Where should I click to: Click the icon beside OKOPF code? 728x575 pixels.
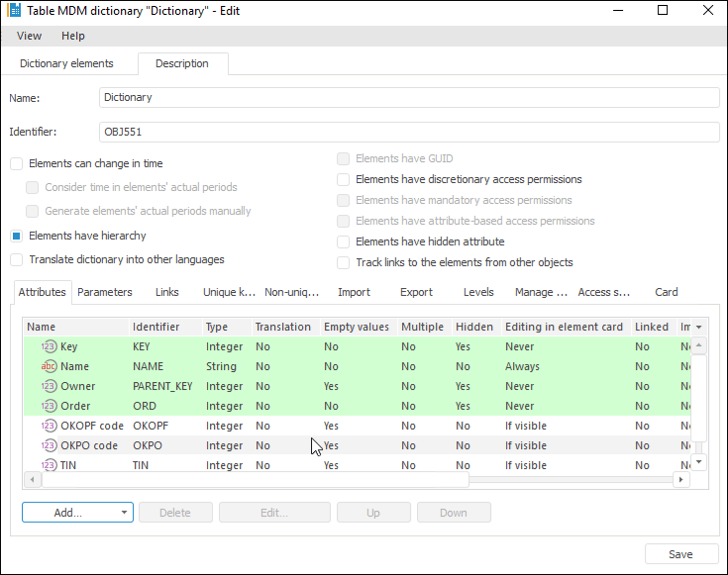[50, 427]
